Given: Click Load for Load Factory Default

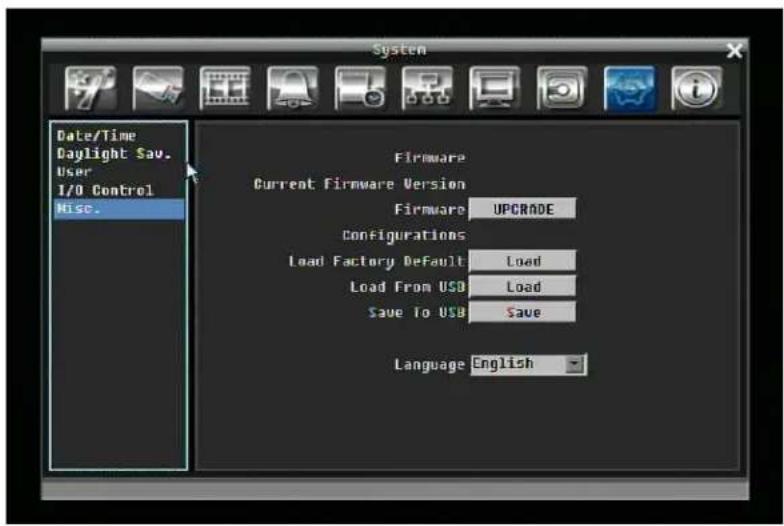Looking at the screenshot, I should click(522, 261).
